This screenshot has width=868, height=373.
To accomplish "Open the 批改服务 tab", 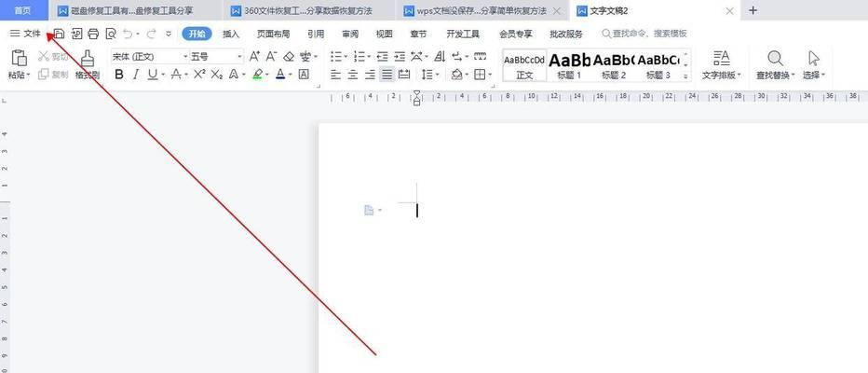I will tap(566, 34).
